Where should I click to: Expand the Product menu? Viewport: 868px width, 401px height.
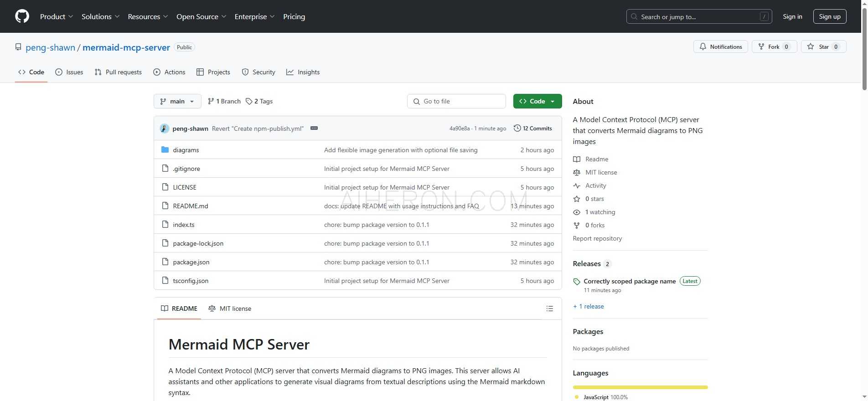pos(57,16)
